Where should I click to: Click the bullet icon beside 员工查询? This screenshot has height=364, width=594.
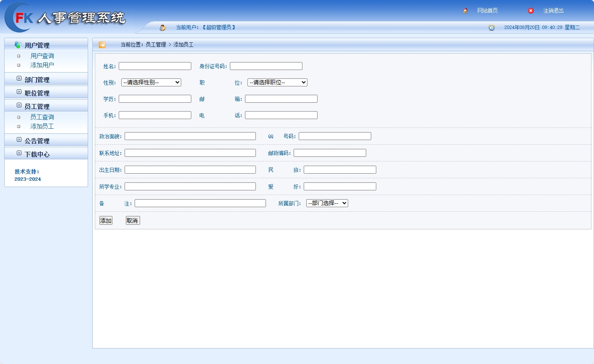click(x=18, y=117)
